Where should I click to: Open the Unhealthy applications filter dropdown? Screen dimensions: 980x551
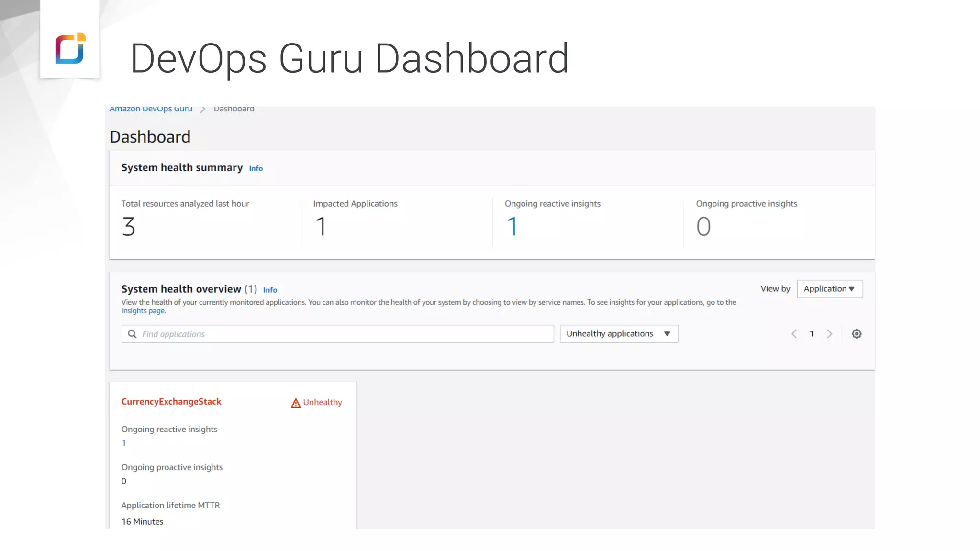tap(619, 334)
